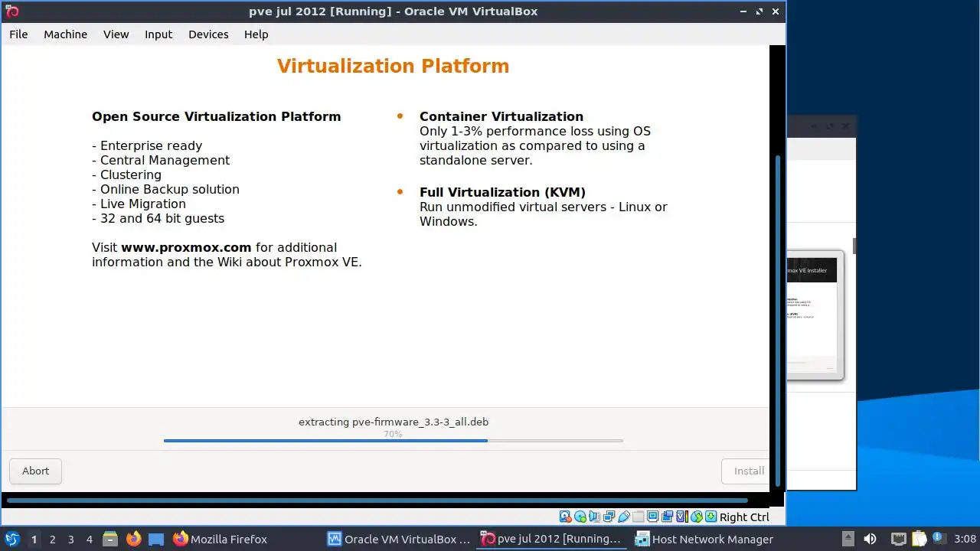Image resolution: width=980 pixels, height=551 pixels.
Task: Switch to pve jul 2012 Running taskbar window
Action: point(552,539)
